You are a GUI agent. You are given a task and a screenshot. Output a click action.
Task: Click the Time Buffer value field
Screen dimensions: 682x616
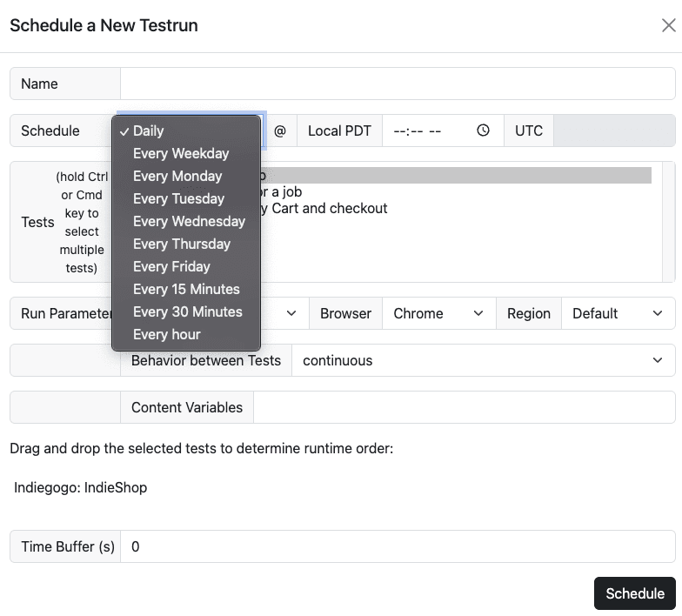pos(398,546)
